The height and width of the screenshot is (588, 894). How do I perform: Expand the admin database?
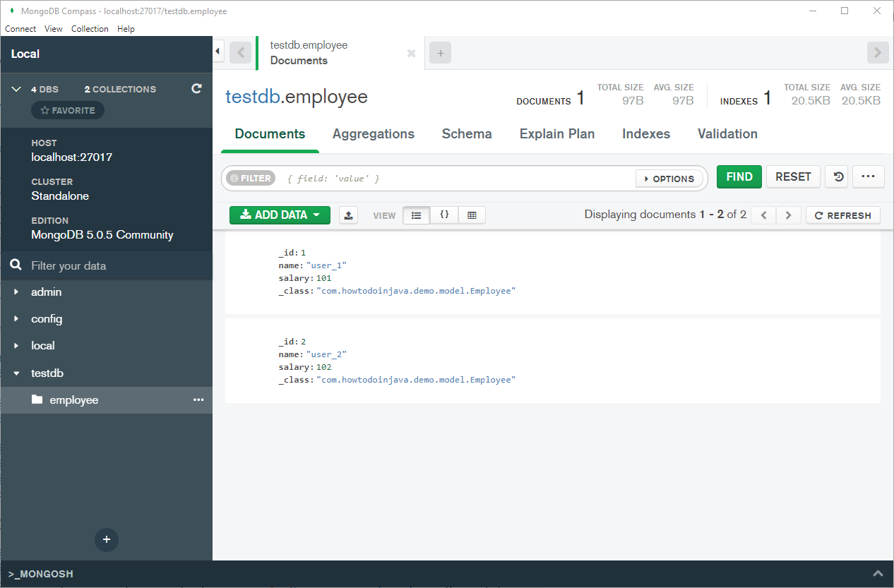[x=16, y=292]
